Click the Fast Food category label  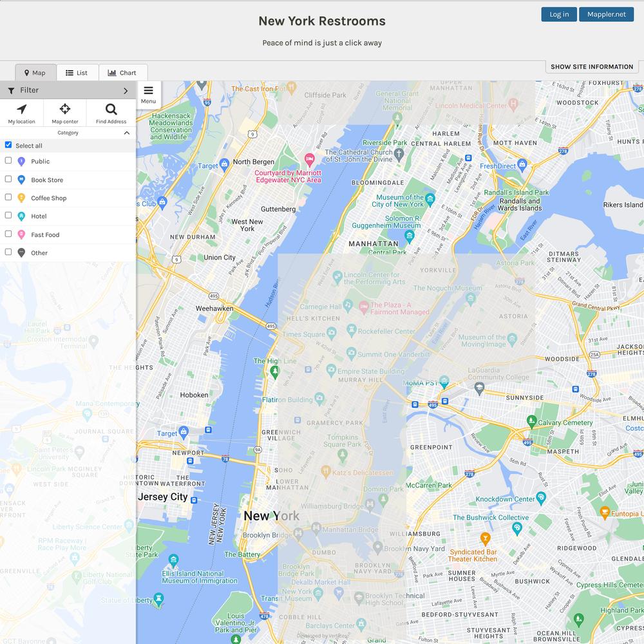tap(45, 235)
